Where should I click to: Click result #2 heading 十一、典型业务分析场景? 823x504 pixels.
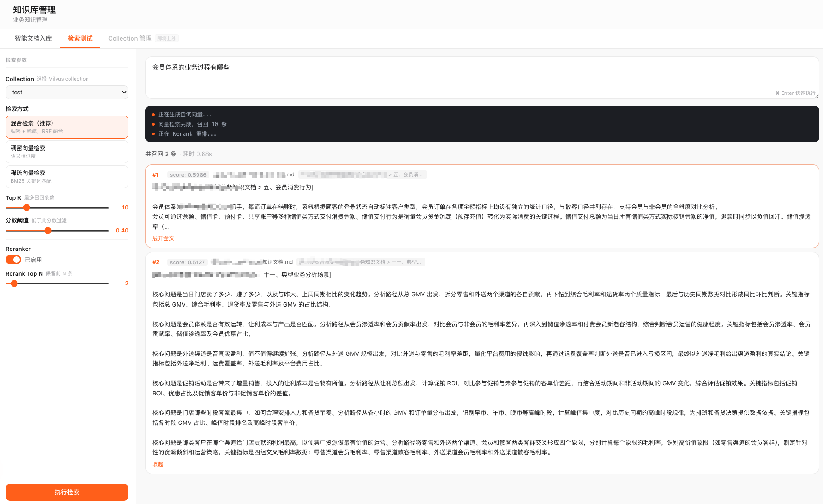click(297, 275)
